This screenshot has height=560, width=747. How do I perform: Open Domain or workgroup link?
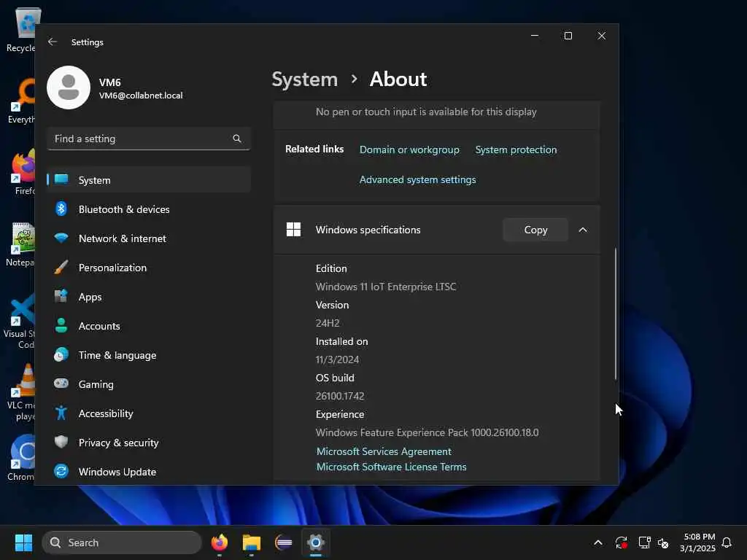pyautogui.click(x=409, y=149)
